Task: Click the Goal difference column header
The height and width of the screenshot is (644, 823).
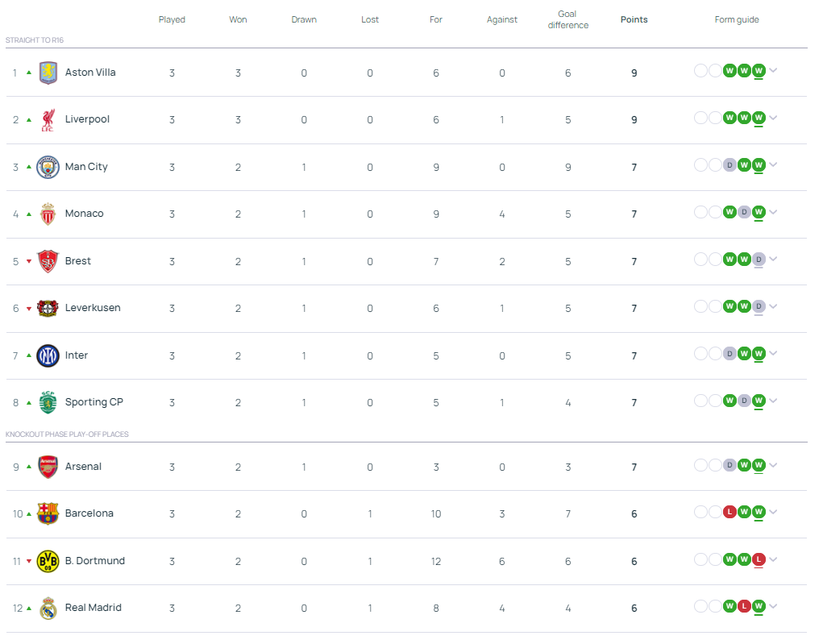Action: pos(567,19)
